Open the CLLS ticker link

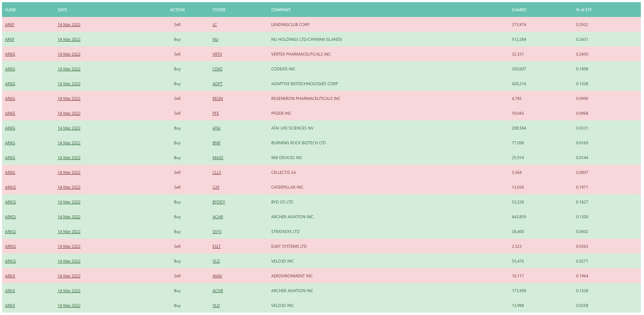coord(217,172)
